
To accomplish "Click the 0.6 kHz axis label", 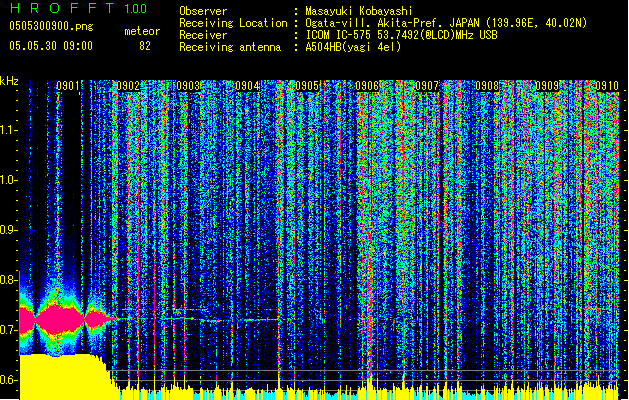I will pyautogui.click(x=9, y=380).
